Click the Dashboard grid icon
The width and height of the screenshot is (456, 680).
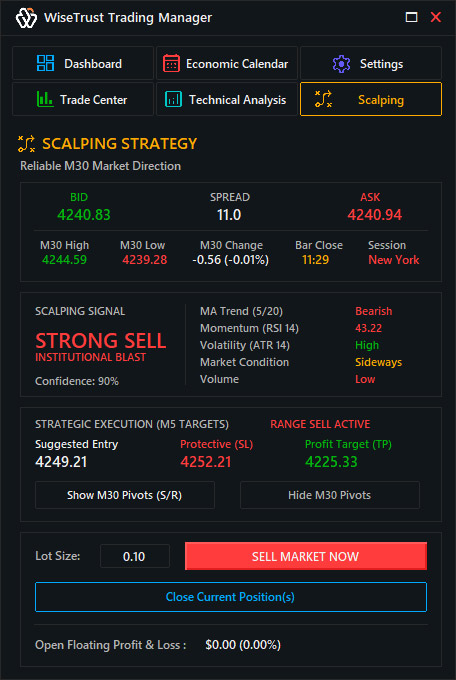[46, 63]
